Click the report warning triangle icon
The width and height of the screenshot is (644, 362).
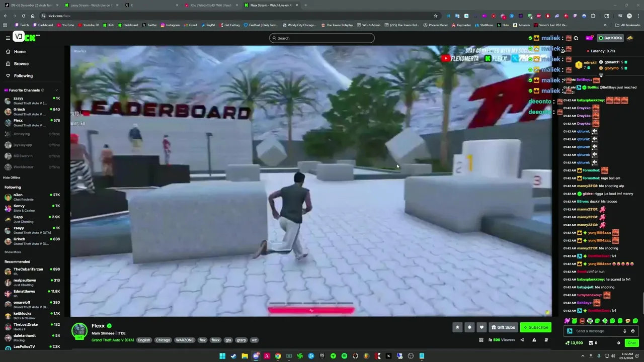534,340
